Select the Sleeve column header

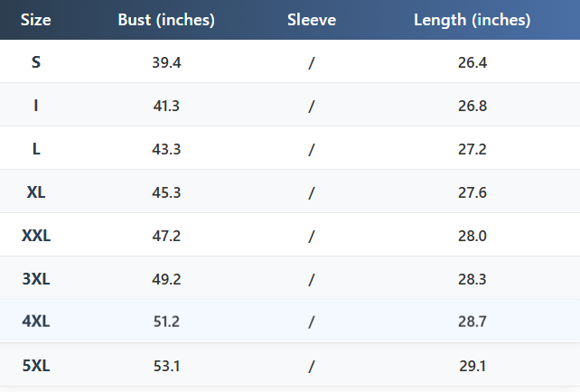point(312,20)
